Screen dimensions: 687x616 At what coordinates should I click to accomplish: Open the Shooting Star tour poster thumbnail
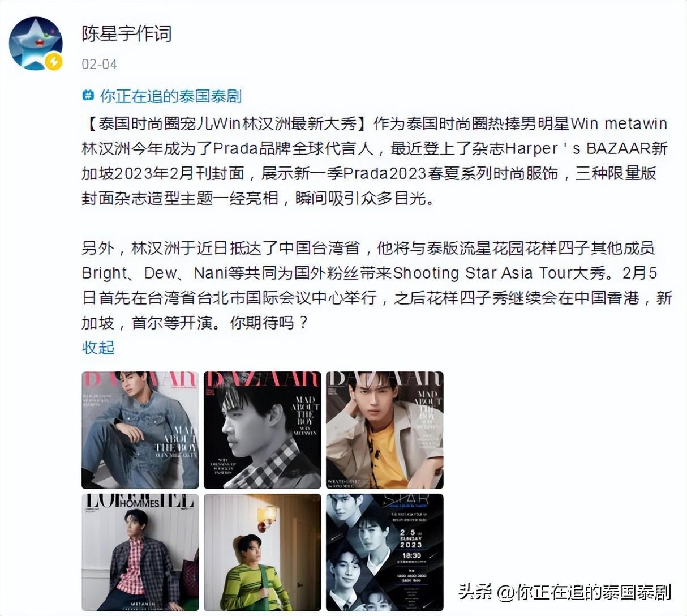(385, 552)
